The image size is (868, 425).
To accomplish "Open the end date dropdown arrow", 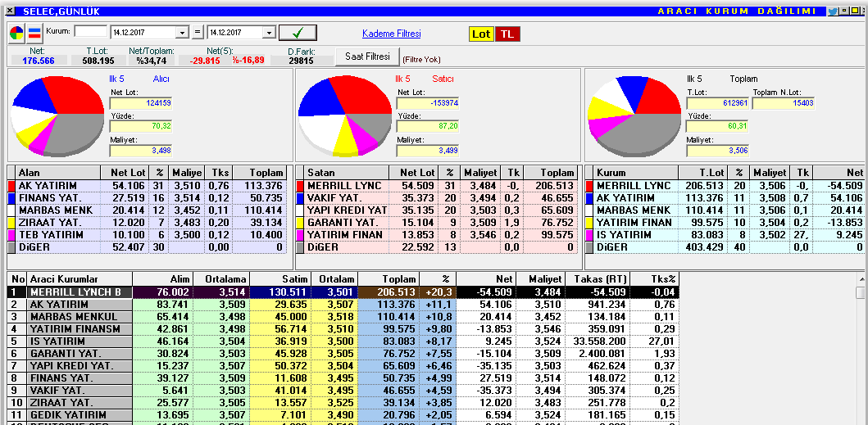I will [x=269, y=34].
